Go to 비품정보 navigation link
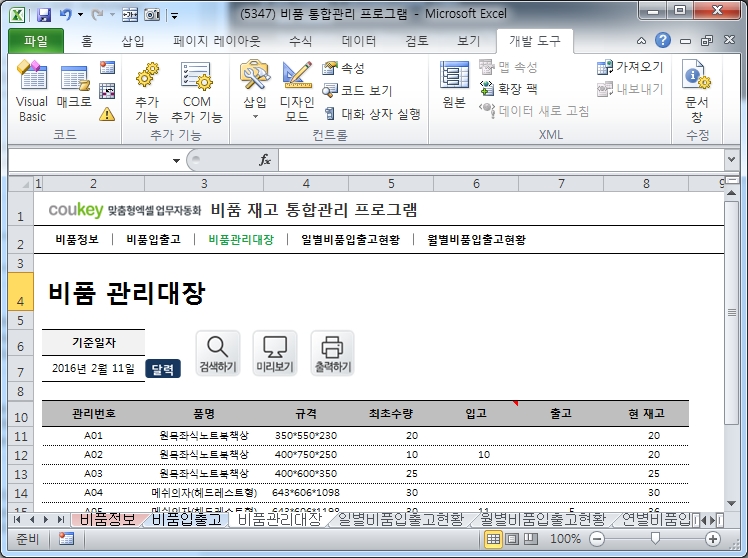 coord(77,239)
